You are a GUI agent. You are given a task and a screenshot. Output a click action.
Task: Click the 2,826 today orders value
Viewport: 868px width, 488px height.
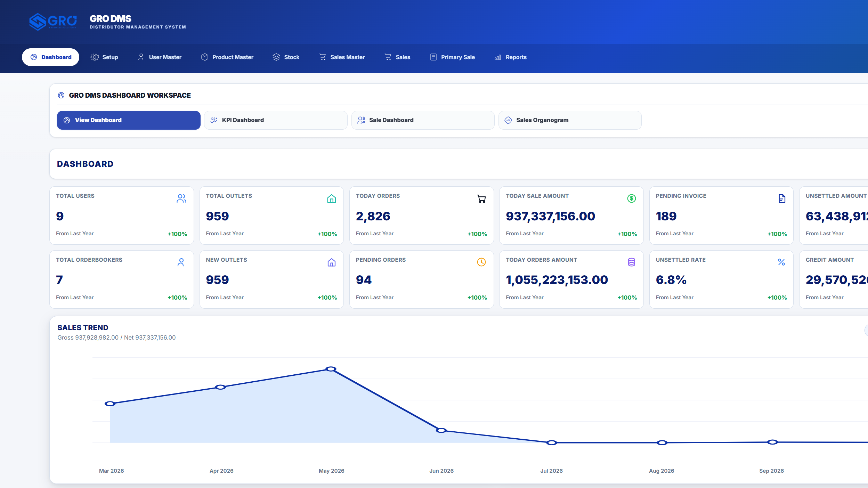(x=373, y=216)
